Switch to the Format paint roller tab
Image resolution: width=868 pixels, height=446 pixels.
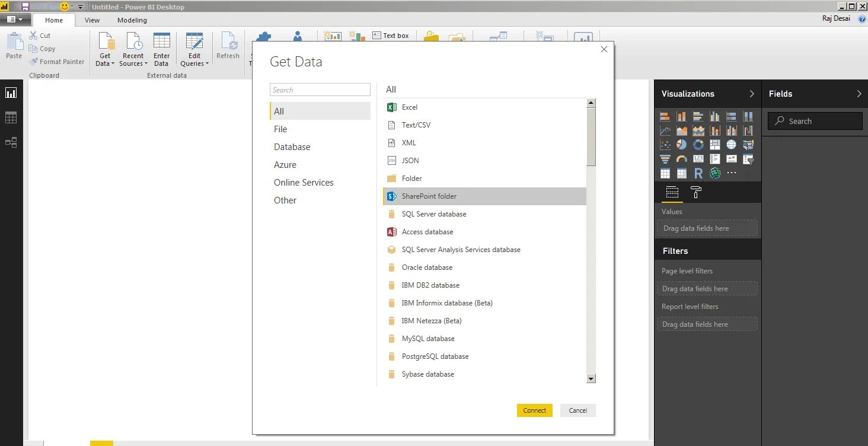point(696,192)
